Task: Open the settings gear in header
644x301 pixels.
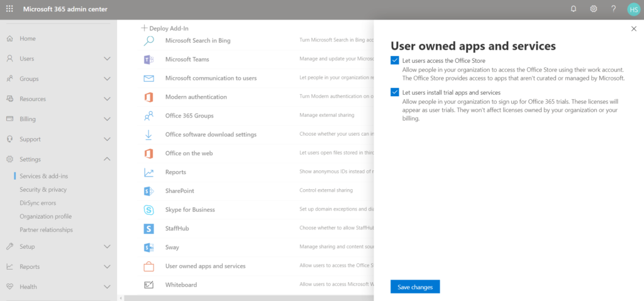Action: click(x=593, y=9)
